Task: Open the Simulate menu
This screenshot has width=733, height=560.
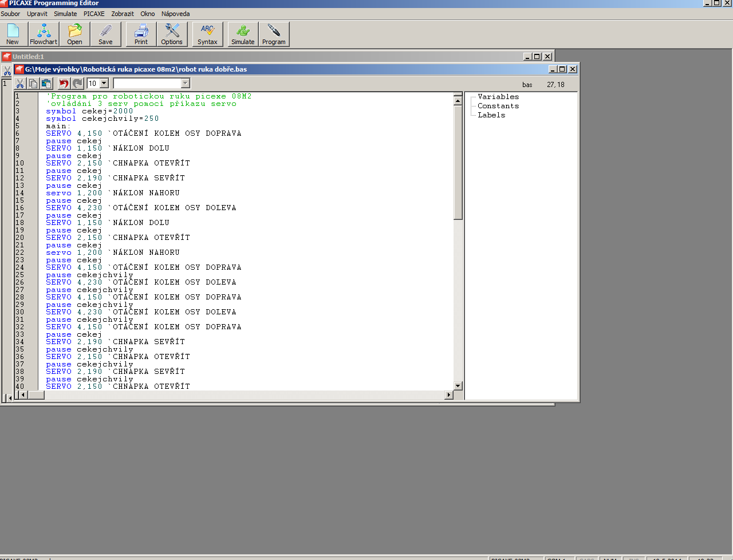Action: point(65,14)
